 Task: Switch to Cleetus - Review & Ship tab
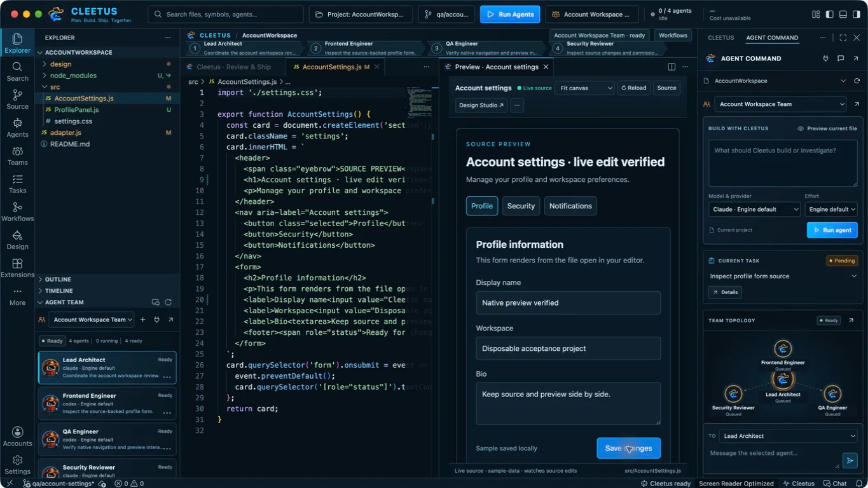click(233, 67)
